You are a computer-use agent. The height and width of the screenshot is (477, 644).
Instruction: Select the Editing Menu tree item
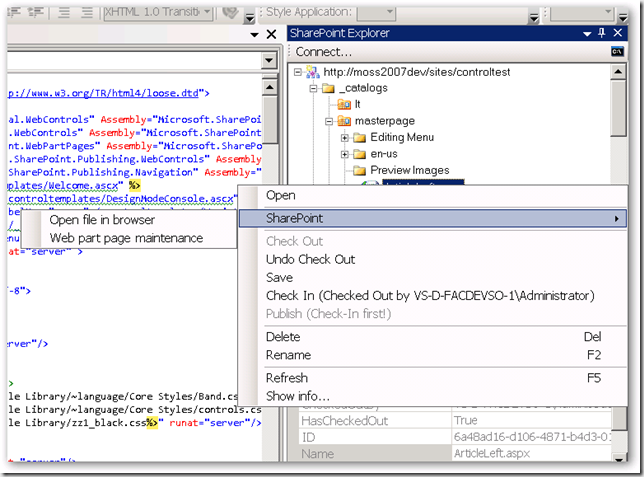pos(402,137)
